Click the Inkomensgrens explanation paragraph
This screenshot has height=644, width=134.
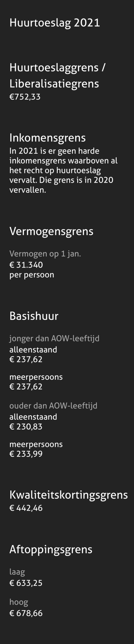[63, 170]
